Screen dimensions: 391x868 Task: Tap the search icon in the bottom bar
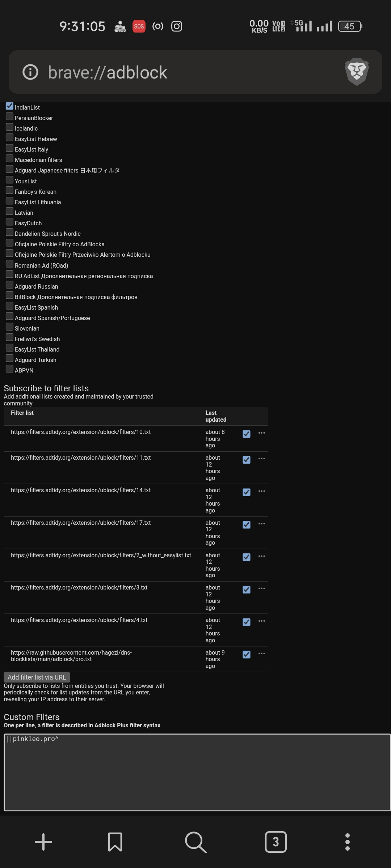click(195, 842)
